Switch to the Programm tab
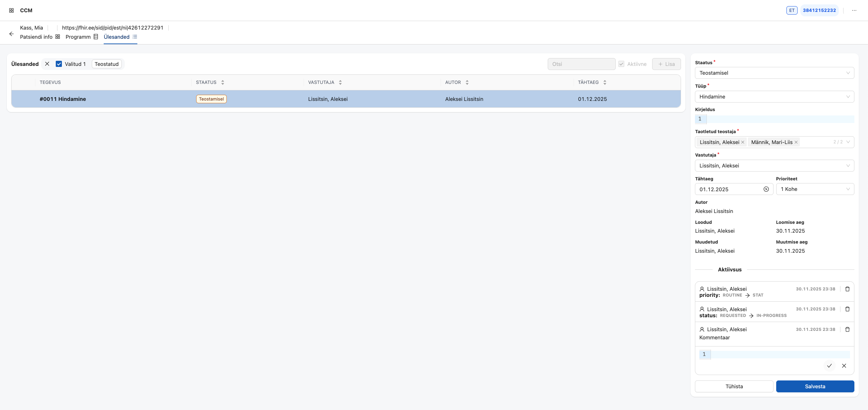The image size is (868, 410). tap(78, 37)
